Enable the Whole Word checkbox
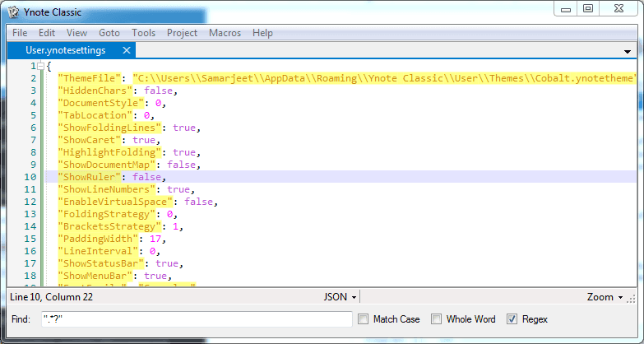Viewport: 644px width, 344px height. 436,319
